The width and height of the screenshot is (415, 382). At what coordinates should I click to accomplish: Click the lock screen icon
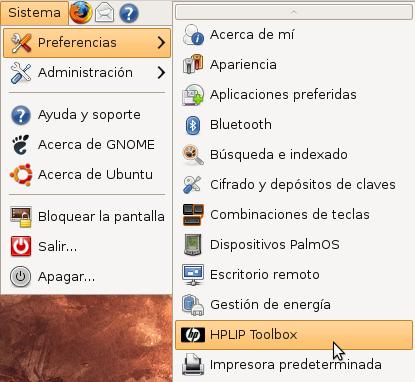[21, 217]
